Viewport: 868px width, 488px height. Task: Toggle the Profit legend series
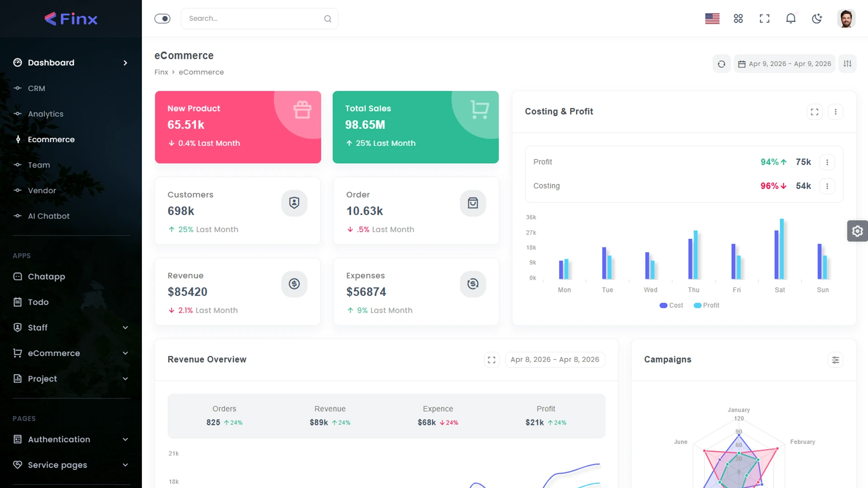coord(707,305)
